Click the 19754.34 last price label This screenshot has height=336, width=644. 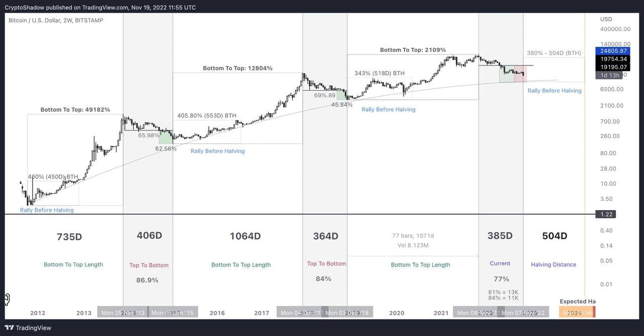613,58
